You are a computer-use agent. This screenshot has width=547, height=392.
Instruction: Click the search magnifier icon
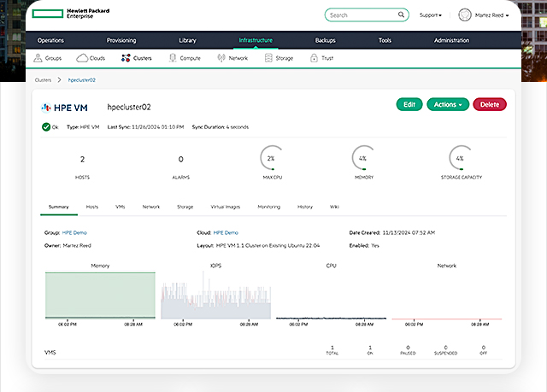[401, 15]
